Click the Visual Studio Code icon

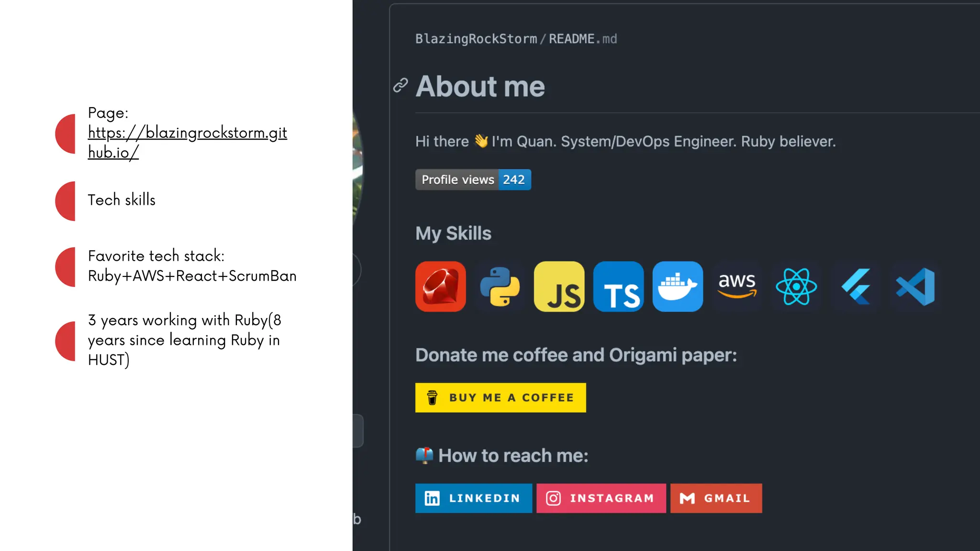(915, 287)
